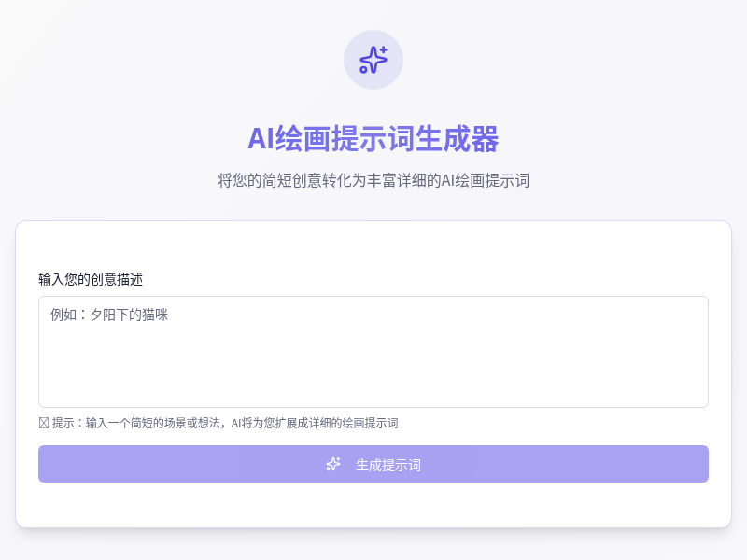
Task: Click the small circle dot in the logo icon
Action: 363,69
